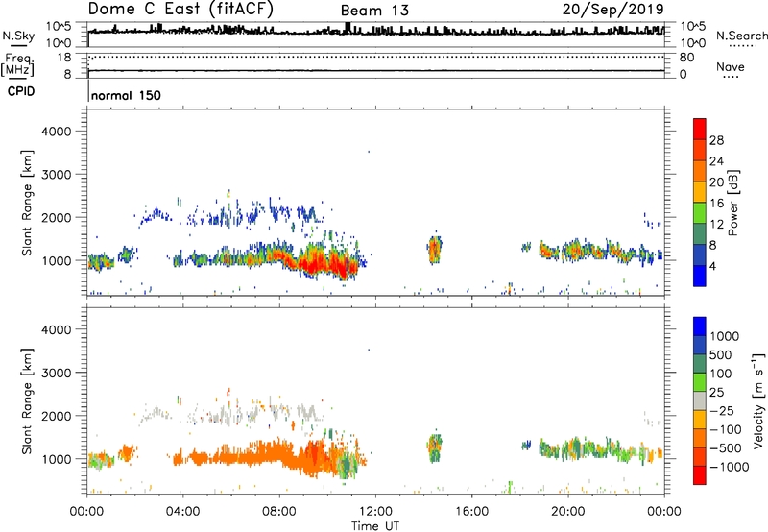Click the '12:00' time axis tick label
Viewport: 768px width, 532px height.
coord(375,512)
